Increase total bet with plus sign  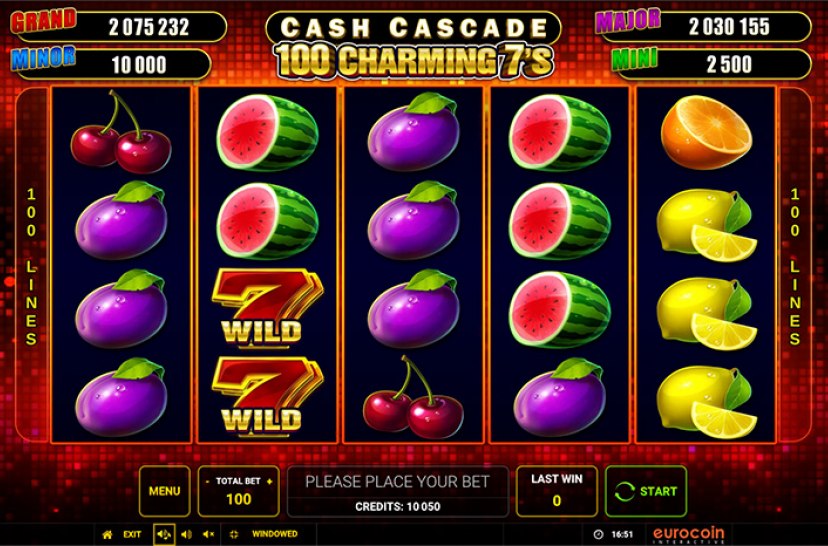269,481
